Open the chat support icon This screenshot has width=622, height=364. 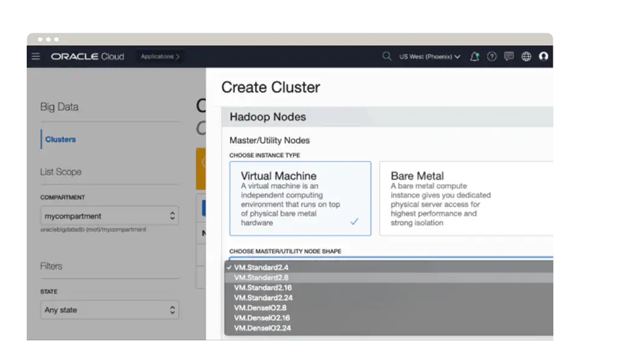coord(509,56)
